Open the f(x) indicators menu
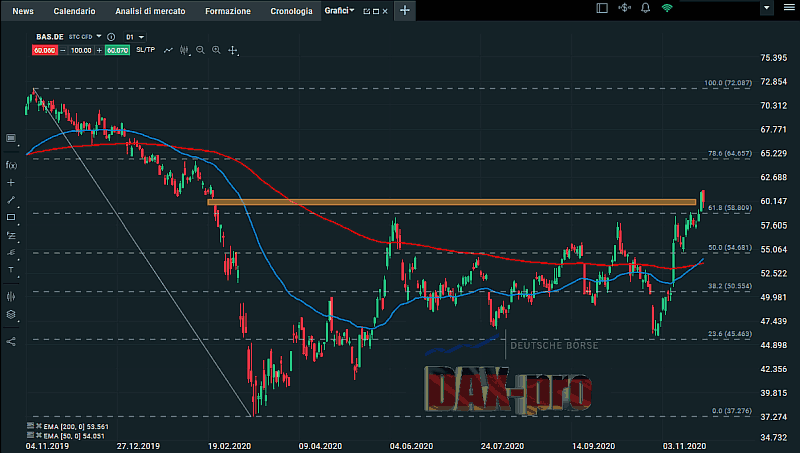 11,165
